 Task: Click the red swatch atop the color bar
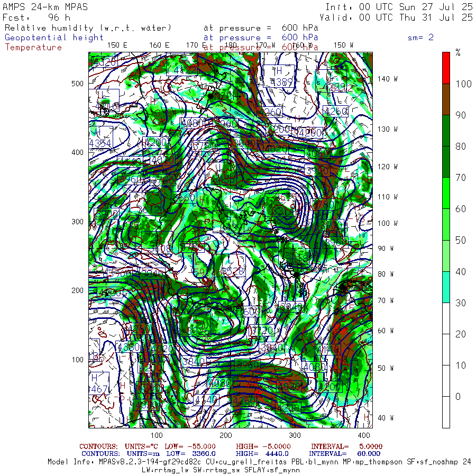(446, 68)
